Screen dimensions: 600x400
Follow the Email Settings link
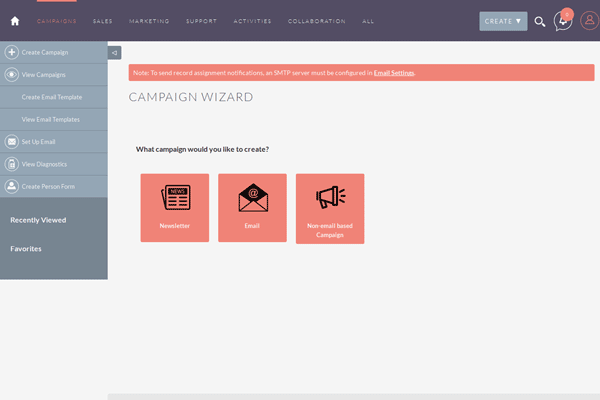pyautogui.click(x=394, y=73)
